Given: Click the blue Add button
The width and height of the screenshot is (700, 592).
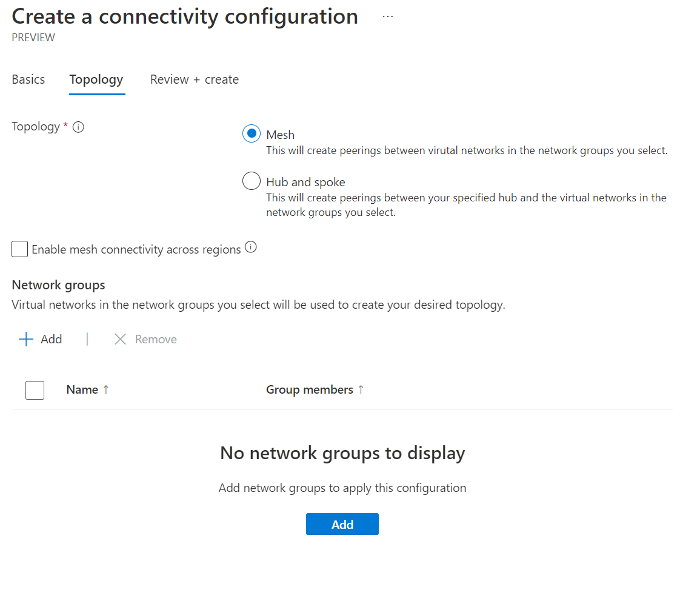Looking at the screenshot, I should pyautogui.click(x=342, y=525).
